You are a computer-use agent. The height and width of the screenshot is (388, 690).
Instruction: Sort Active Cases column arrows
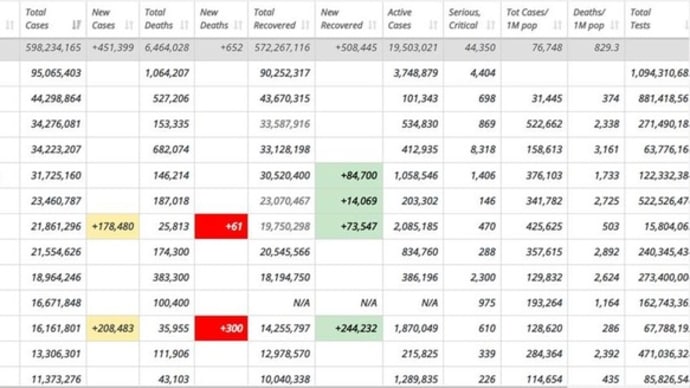coord(433,25)
